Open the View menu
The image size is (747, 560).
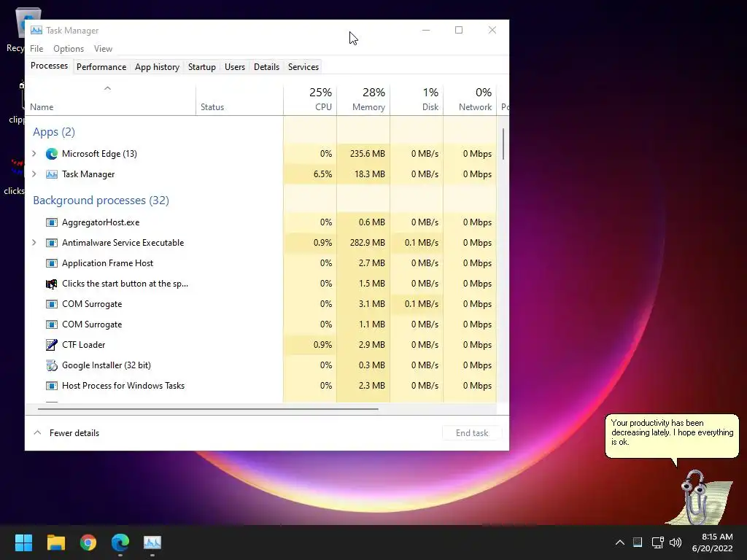pos(103,49)
